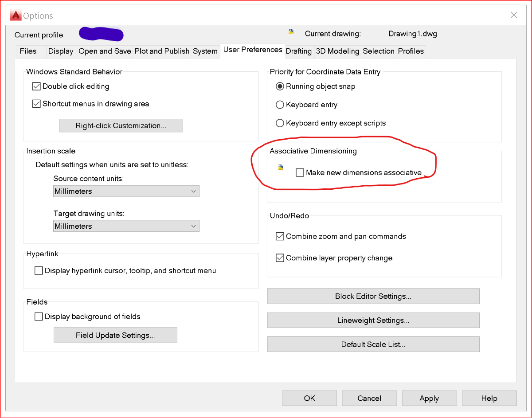Click the drawing icon beside Current drawing
Screen dimensions: 532x418
pos(291,31)
